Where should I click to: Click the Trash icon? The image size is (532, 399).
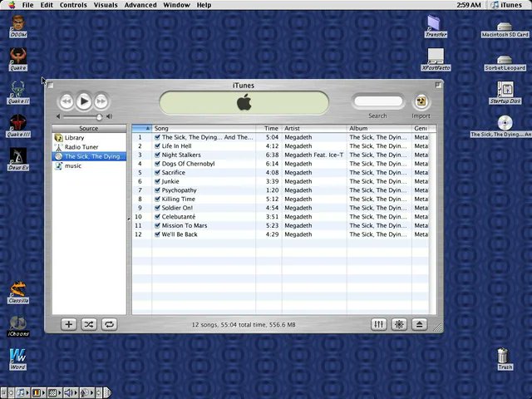click(503, 359)
